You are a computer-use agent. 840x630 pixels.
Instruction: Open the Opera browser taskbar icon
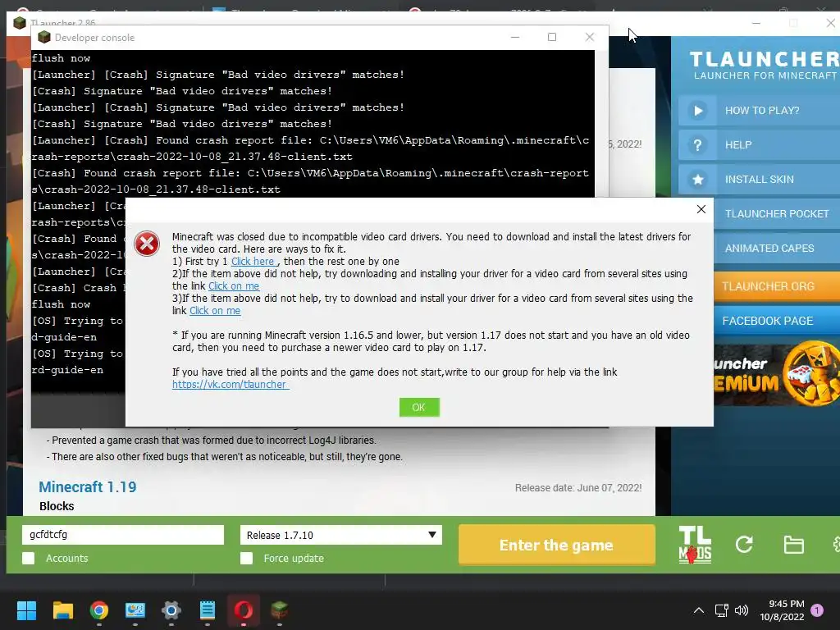point(243,610)
